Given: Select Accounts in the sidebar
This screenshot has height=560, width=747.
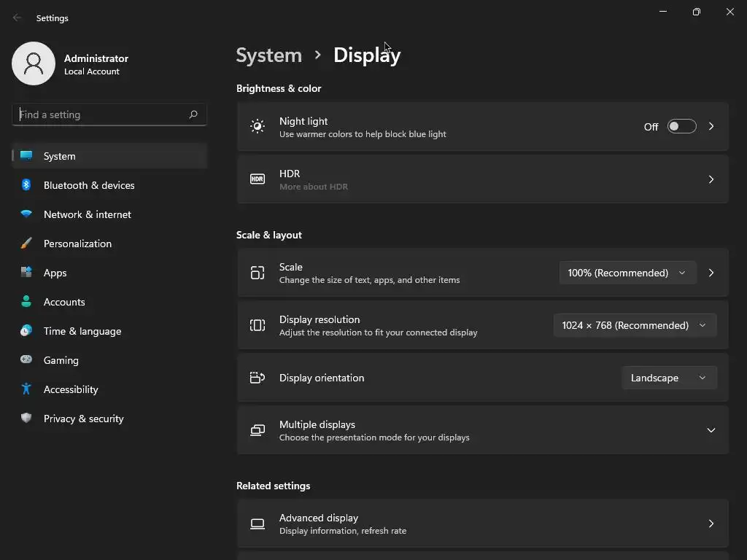Looking at the screenshot, I should point(64,302).
